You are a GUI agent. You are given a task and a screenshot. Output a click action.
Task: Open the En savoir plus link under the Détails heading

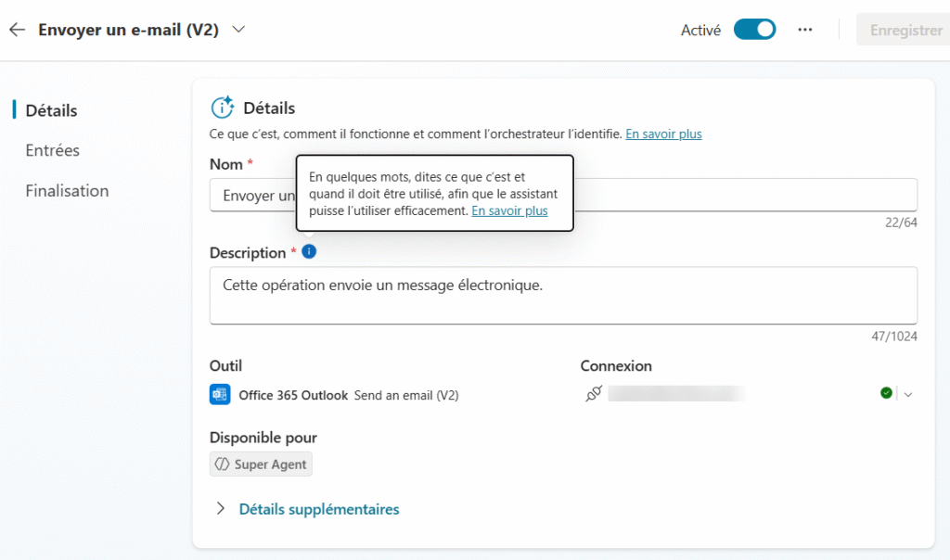tap(663, 134)
